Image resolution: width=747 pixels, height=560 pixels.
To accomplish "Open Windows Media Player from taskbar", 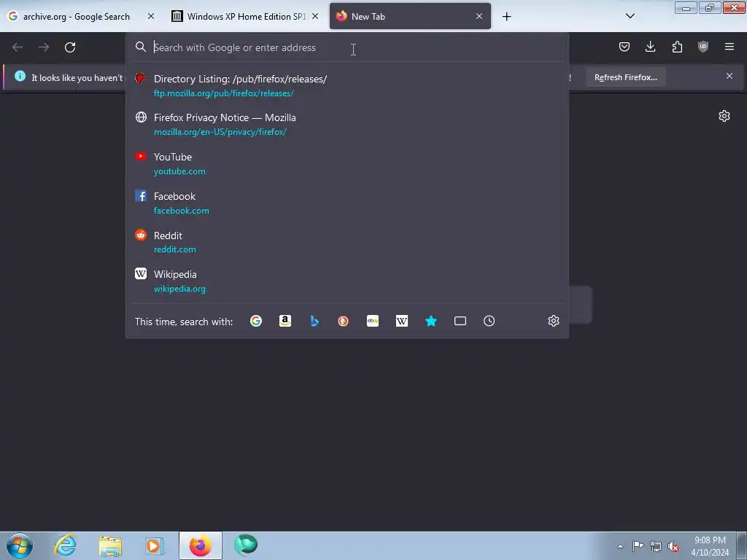I will tap(155, 545).
